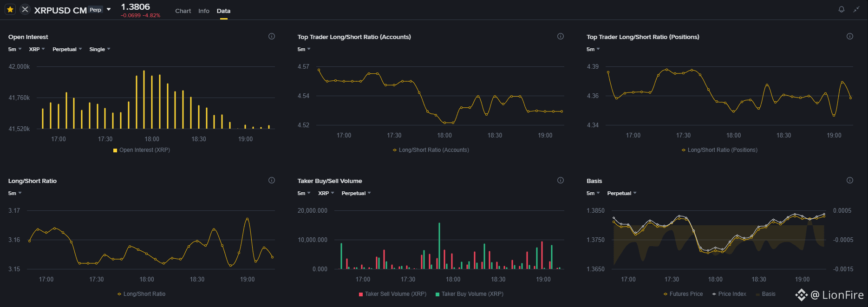The width and height of the screenshot is (868, 307).
Task: Click the tallest green taker buy bar
Action: pos(439,246)
